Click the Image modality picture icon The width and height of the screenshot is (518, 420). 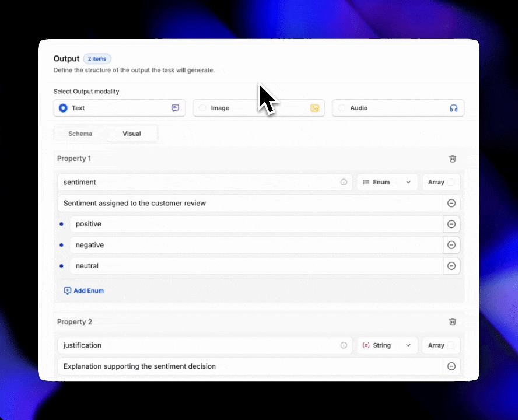314,108
